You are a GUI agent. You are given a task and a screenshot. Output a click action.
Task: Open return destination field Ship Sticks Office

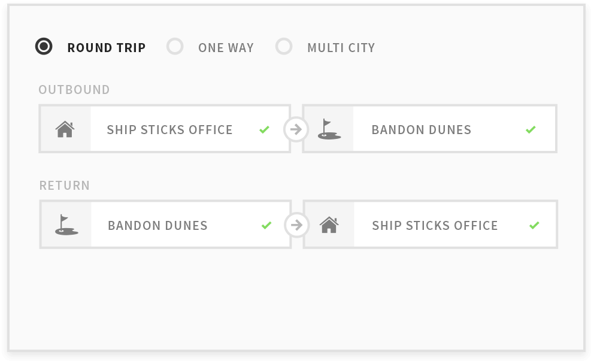[x=431, y=225]
